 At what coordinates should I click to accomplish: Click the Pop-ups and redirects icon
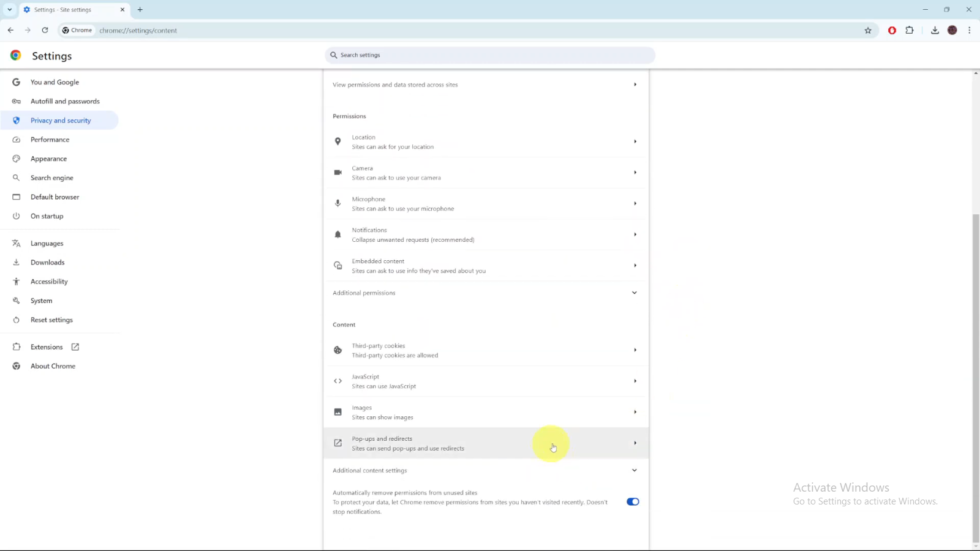(337, 443)
